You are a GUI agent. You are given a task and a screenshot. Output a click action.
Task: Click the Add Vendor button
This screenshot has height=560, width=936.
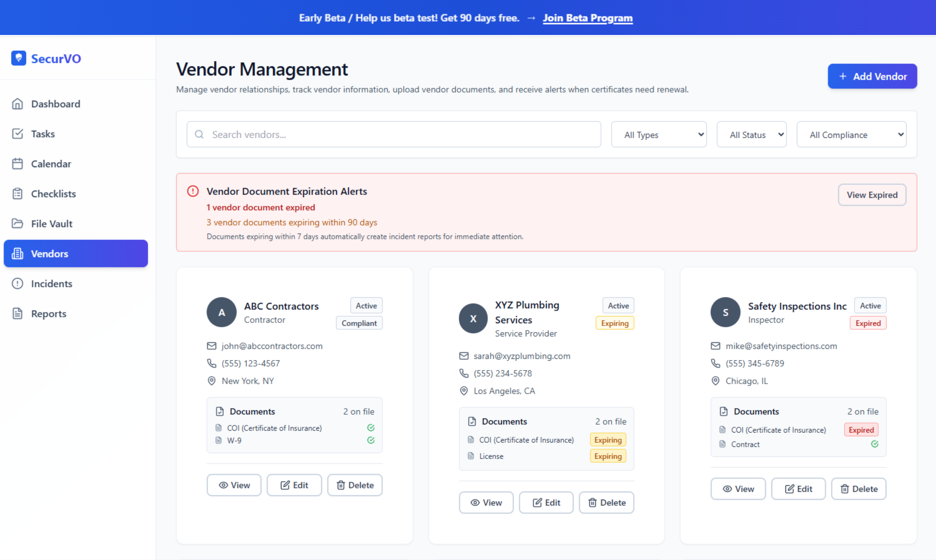[872, 76]
